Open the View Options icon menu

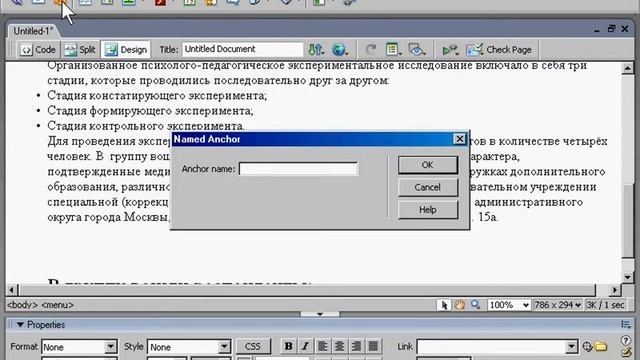393,50
